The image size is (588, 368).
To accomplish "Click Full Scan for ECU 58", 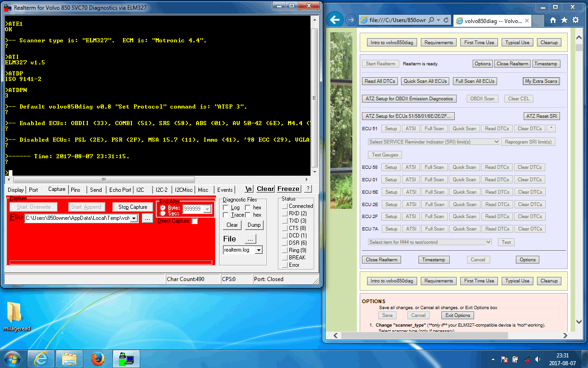I will pyautogui.click(x=434, y=167).
